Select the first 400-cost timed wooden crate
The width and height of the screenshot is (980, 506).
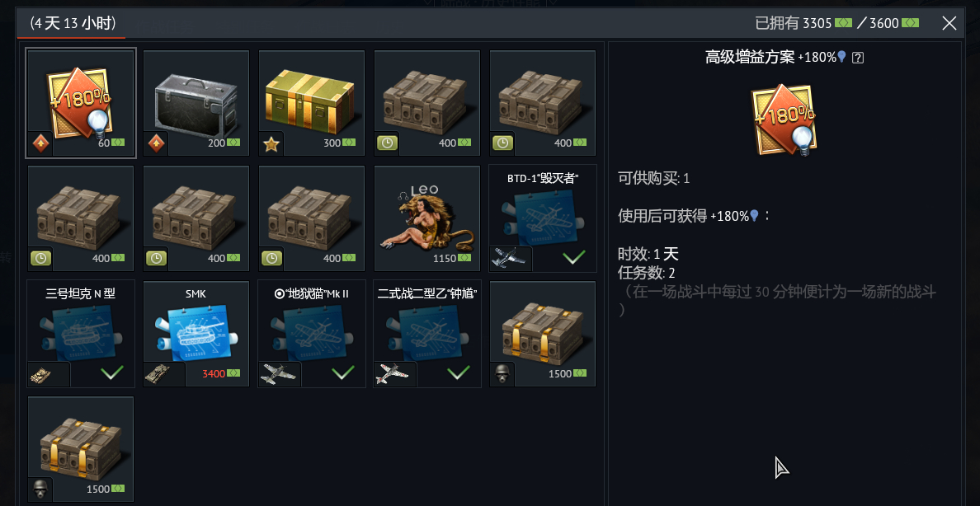(x=426, y=103)
